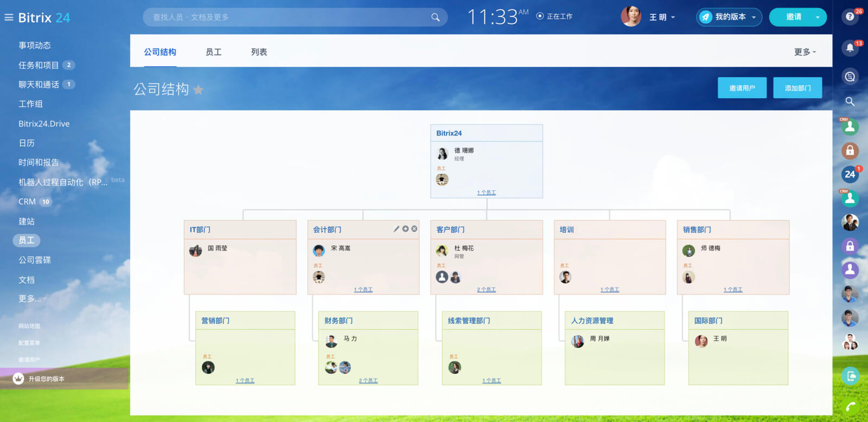Click 王 明 profile avatar in the header

(x=631, y=17)
